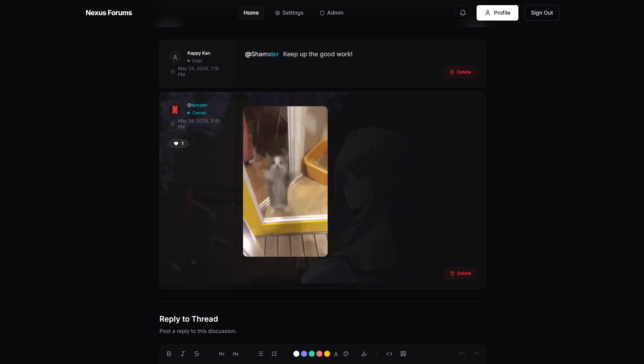Toggle italic formatting in reply editor
Viewport: 644px width, 364px height.
[183, 354]
